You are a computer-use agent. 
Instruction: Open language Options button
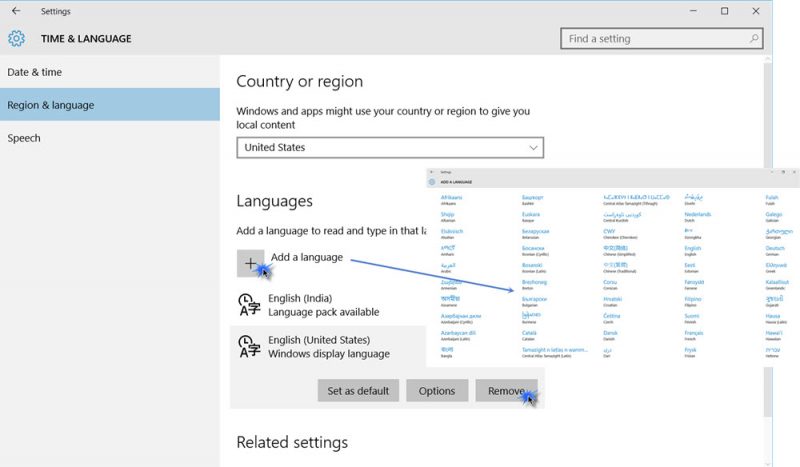point(437,390)
